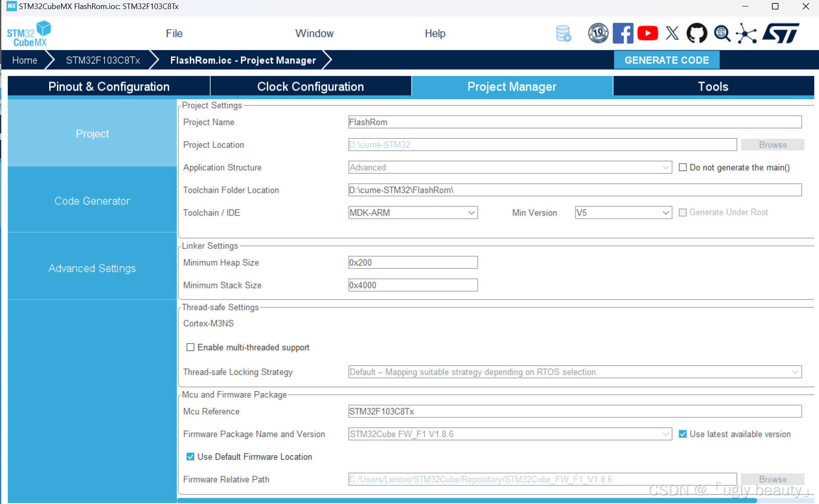
Task: Click the Project Location field
Action: point(542,145)
